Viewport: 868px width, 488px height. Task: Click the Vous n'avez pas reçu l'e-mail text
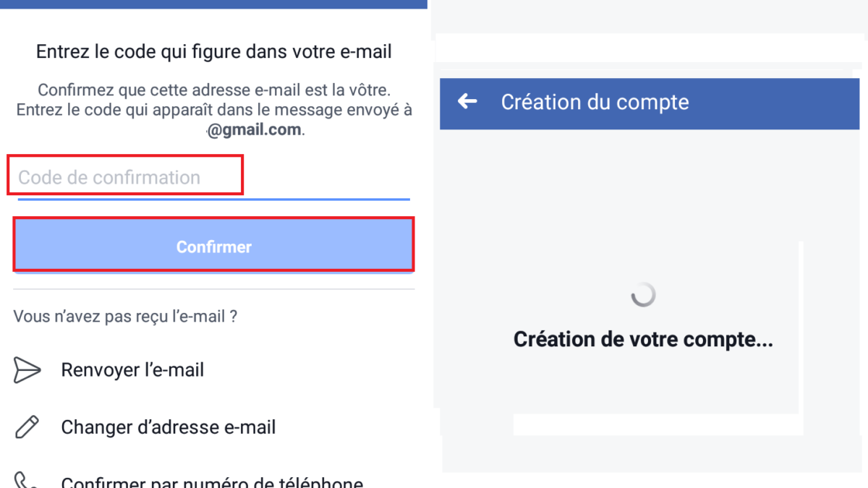[125, 316]
